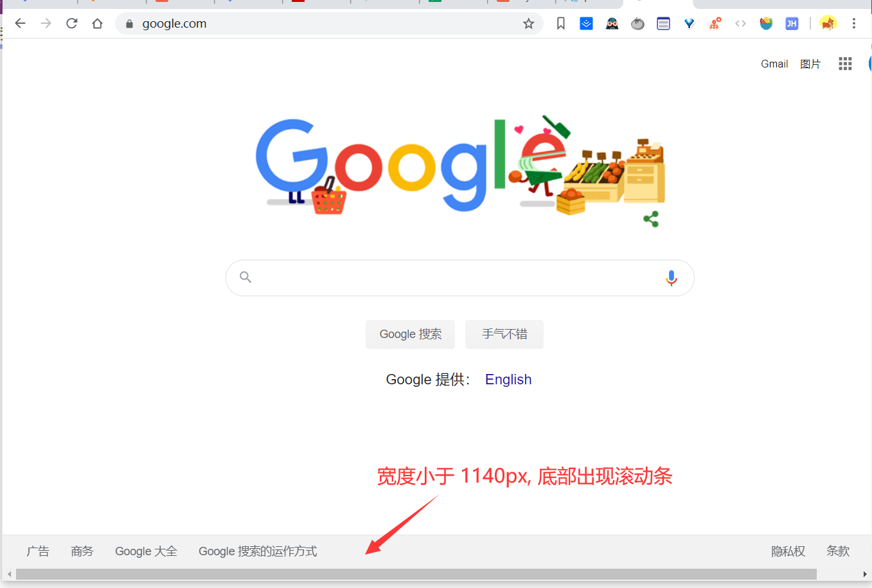Screen dimensions: 872x588
Task: Click the 手气不错 button
Action: (x=504, y=334)
